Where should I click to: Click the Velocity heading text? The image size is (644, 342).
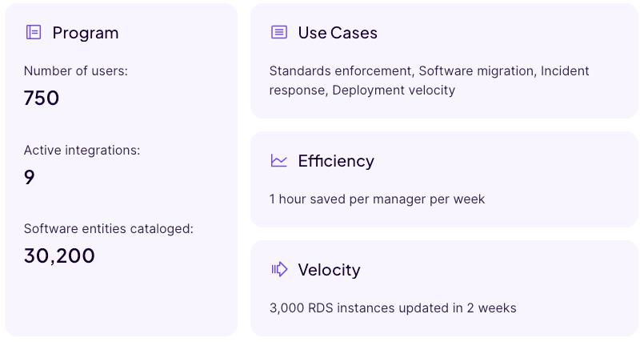click(329, 270)
